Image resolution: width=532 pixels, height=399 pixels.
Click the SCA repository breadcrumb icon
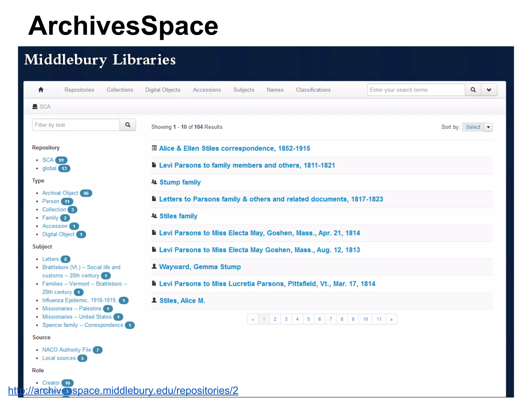pos(35,107)
